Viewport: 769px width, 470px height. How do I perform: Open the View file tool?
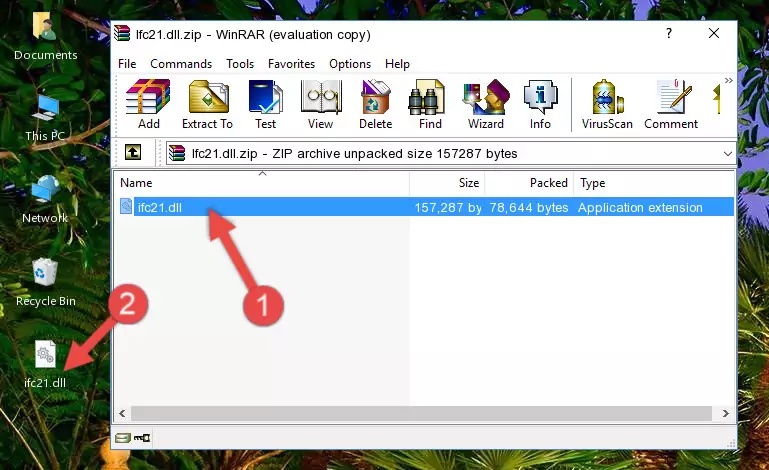pyautogui.click(x=321, y=104)
